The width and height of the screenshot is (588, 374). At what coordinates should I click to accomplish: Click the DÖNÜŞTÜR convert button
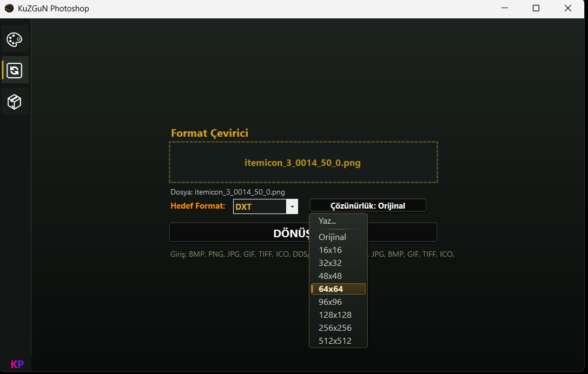pyautogui.click(x=303, y=233)
